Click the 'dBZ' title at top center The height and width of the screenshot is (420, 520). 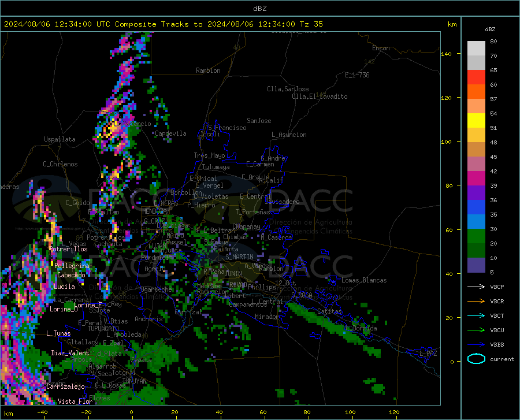[259, 9]
